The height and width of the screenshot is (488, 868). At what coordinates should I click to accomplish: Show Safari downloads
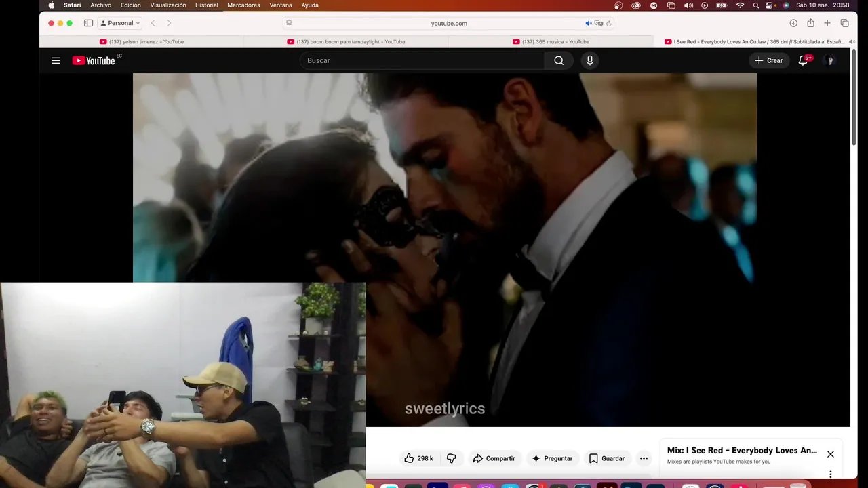tap(793, 23)
